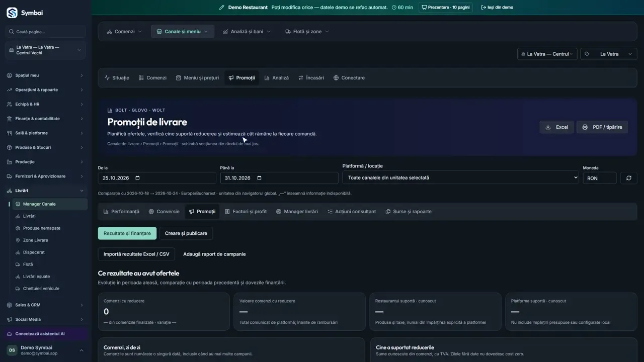Open calendar picker in Până la date field
Viewport: 644px width, 362px height.
coord(260,178)
